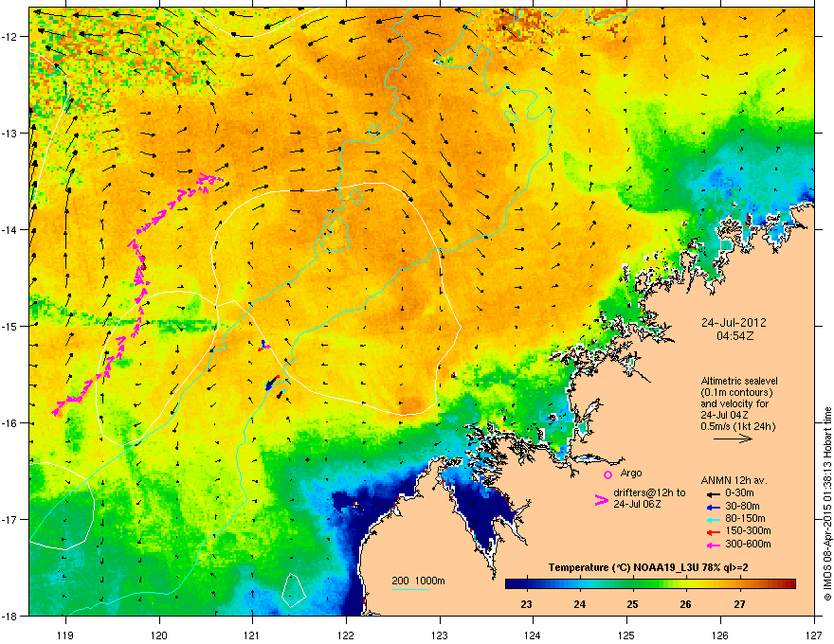Click longitude axis label 119
Viewport: 834px width, 644px height.
[x=65, y=635]
